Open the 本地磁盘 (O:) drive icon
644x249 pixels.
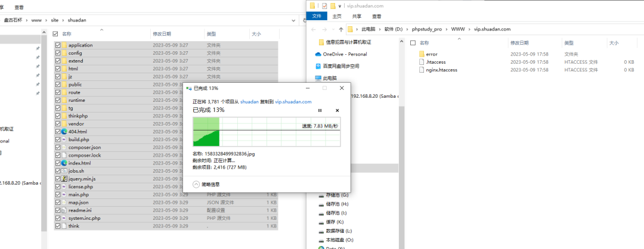[x=321, y=240]
